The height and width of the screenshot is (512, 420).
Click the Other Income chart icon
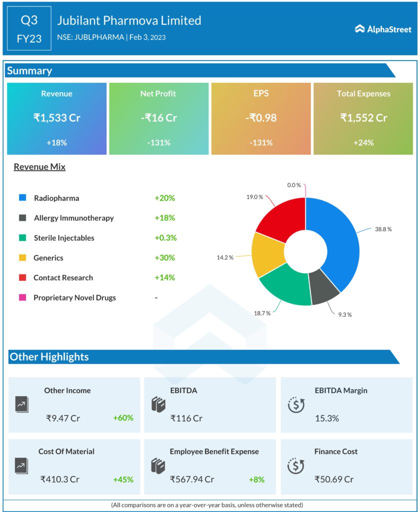click(x=22, y=404)
